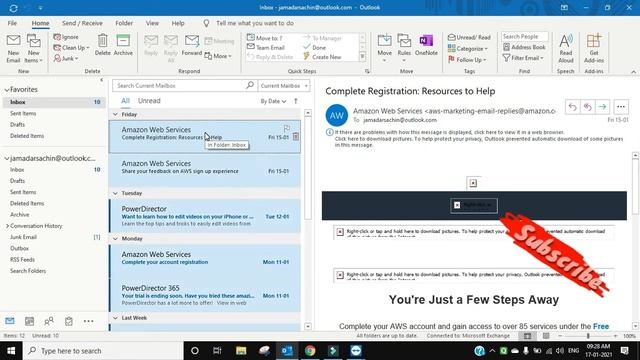640x360 pixels.
Task: Open the Junk dropdown
Action: pyautogui.click(x=66, y=58)
